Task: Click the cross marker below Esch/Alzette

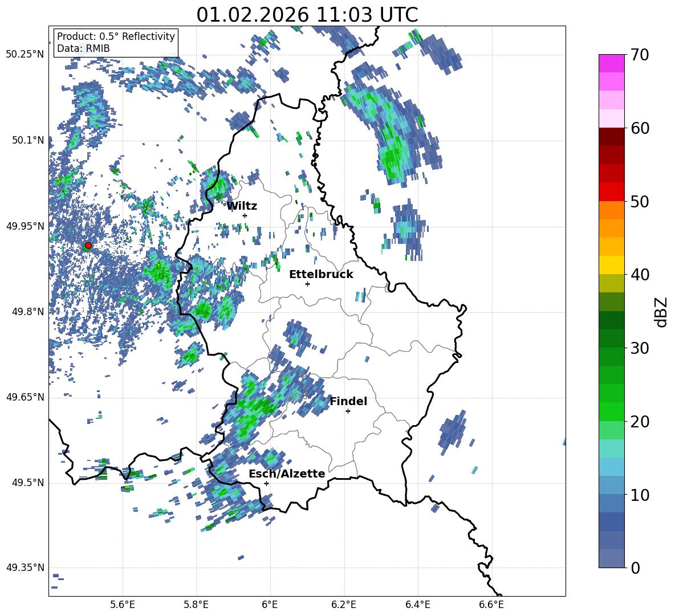Action: tap(266, 483)
